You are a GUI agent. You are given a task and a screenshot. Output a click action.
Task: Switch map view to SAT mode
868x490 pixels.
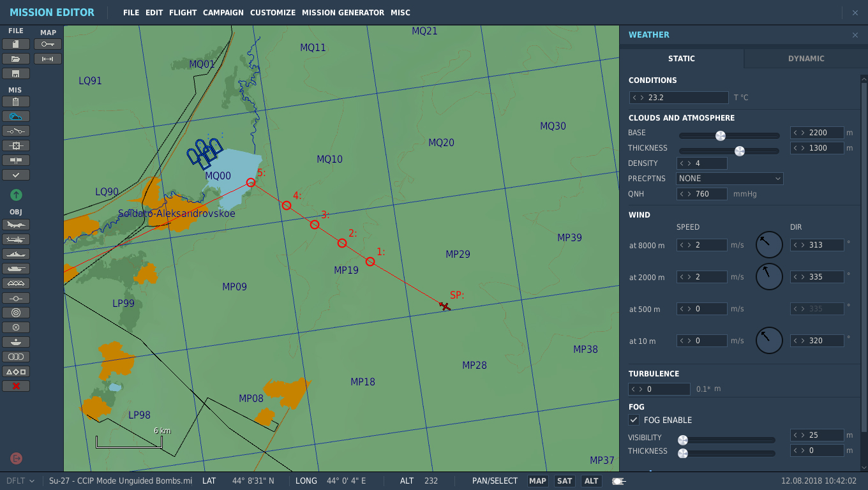coord(565,481)
